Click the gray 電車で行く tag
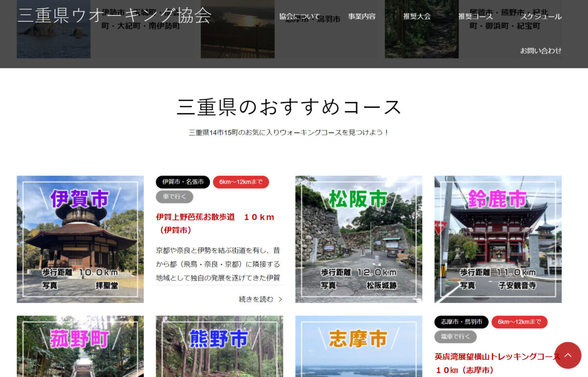The width and height of the screenshot is (588, 377). click(455, 336)
